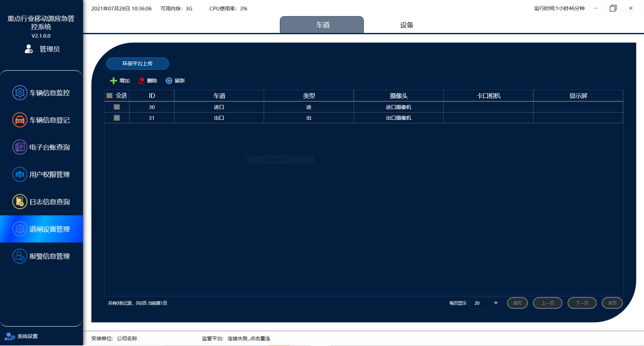Viewport: 644px width, 346px height.
Task: Select the 进口摄像机 camera cell
Action: [x=398, y=107]
